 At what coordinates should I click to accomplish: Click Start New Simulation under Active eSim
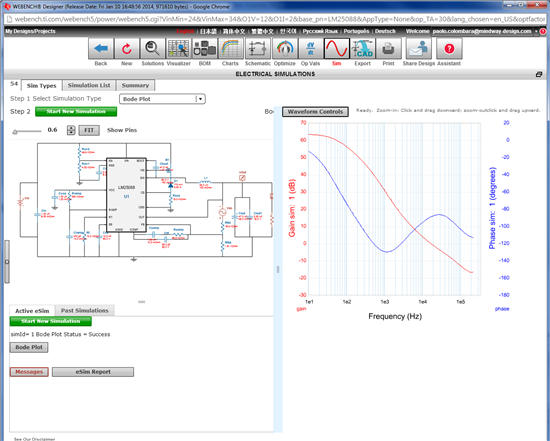point(51,321)
